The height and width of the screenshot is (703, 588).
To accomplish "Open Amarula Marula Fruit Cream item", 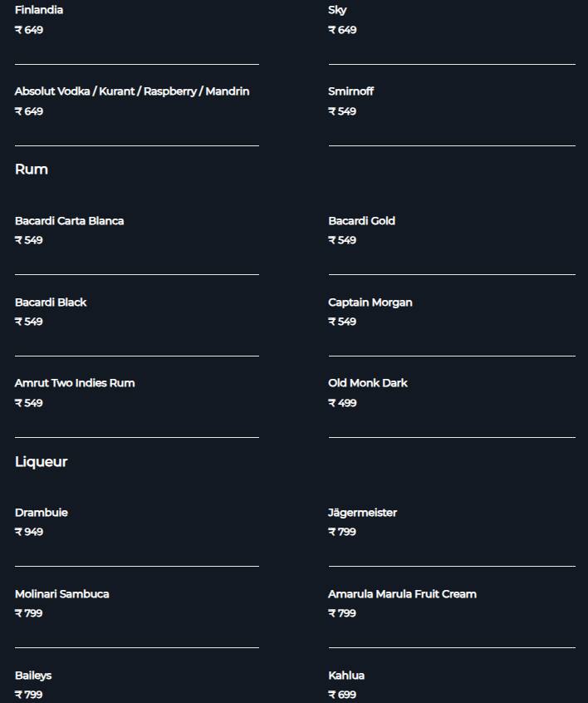I will 403,594.
